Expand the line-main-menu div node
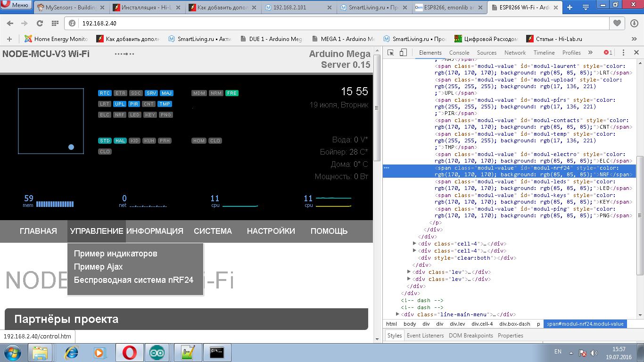 coord(398,314)
